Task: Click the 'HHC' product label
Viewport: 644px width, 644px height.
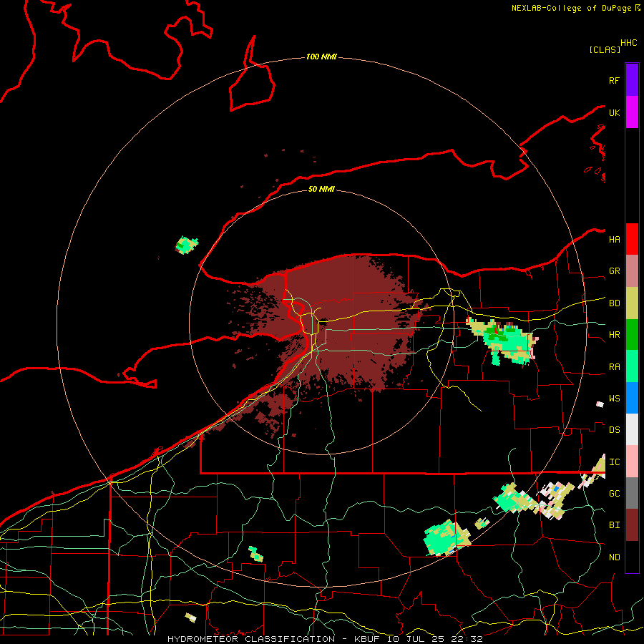Action: coord(629,43)
